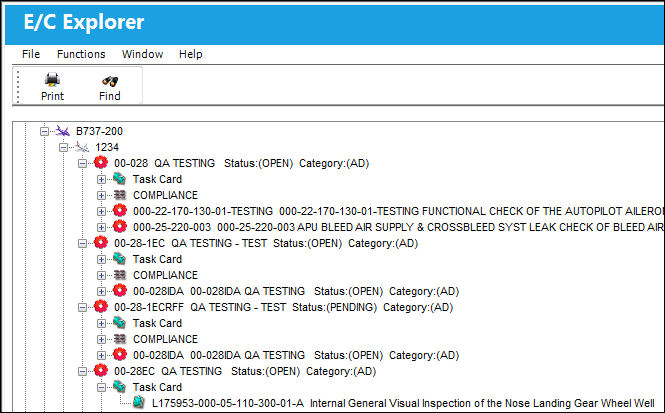Expand 00-028IDA under 00-28-1ECRFF
Viewport: 665px width, 413px height.
[101, 356]
